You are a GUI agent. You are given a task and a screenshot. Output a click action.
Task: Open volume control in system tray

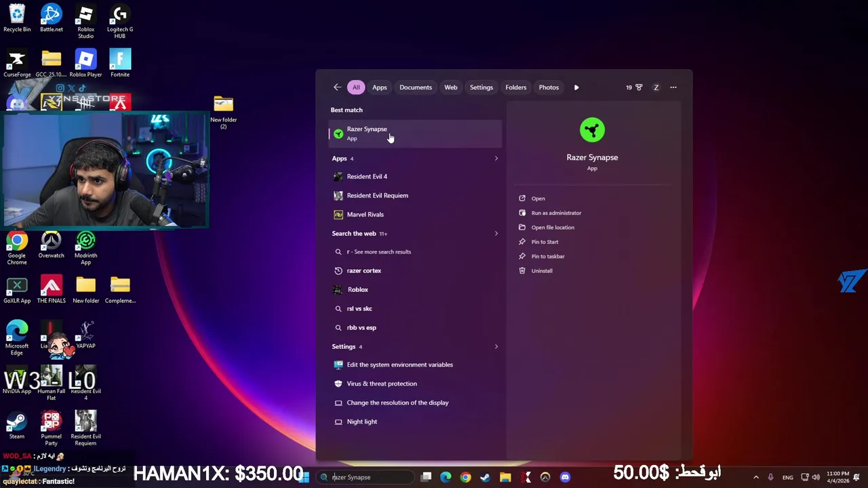(x=816, y=477)
